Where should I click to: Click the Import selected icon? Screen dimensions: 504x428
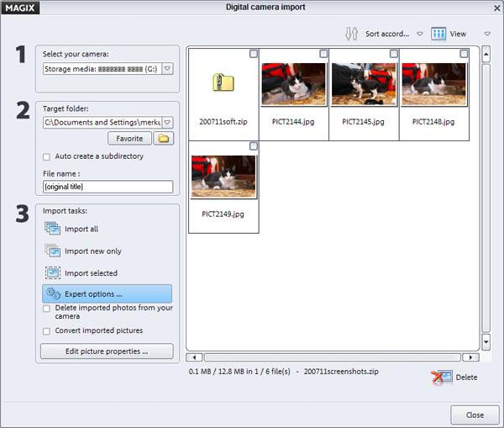tap(52, 273)
